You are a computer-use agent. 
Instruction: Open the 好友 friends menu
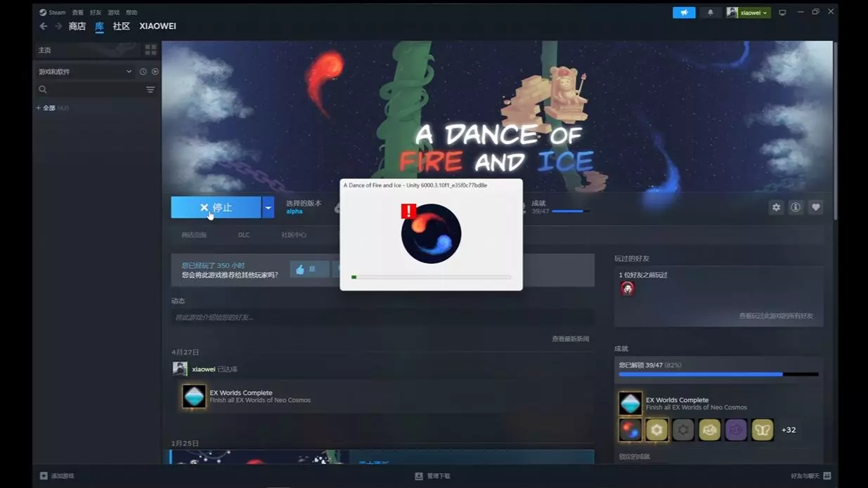coord(96,12)
